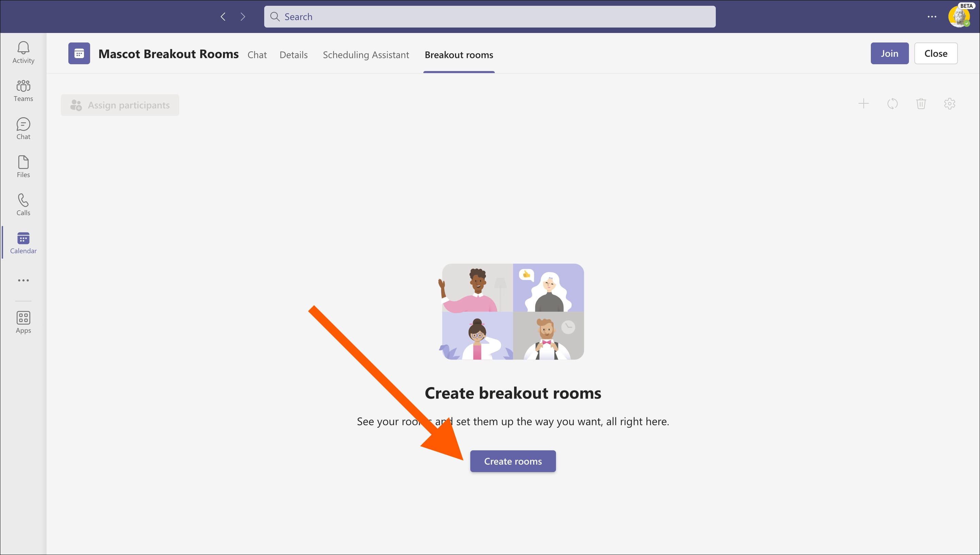
Task: Click the Create rooms button
Action: point(512,461)
